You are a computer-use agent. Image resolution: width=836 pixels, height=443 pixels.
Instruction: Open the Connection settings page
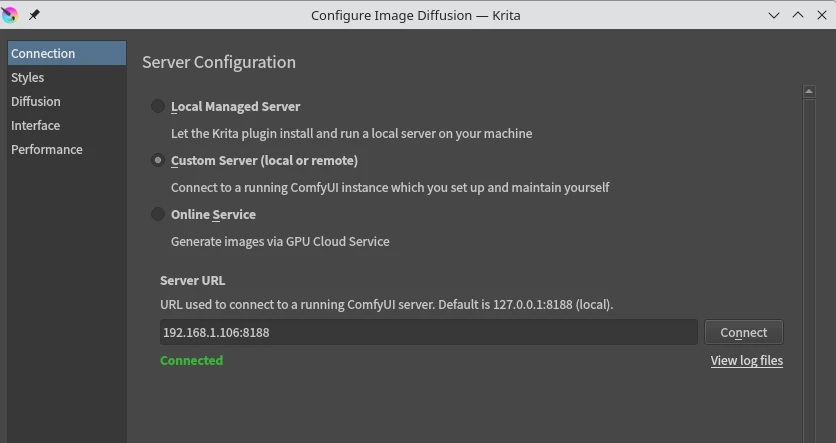tap(43, 54)
